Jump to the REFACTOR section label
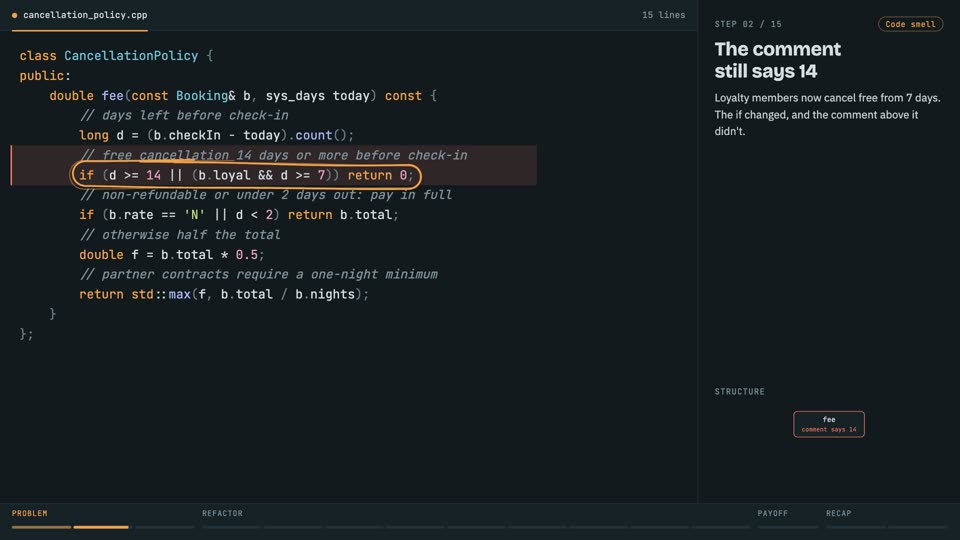Viewport: 960px width, 540px height. [222, 513]
